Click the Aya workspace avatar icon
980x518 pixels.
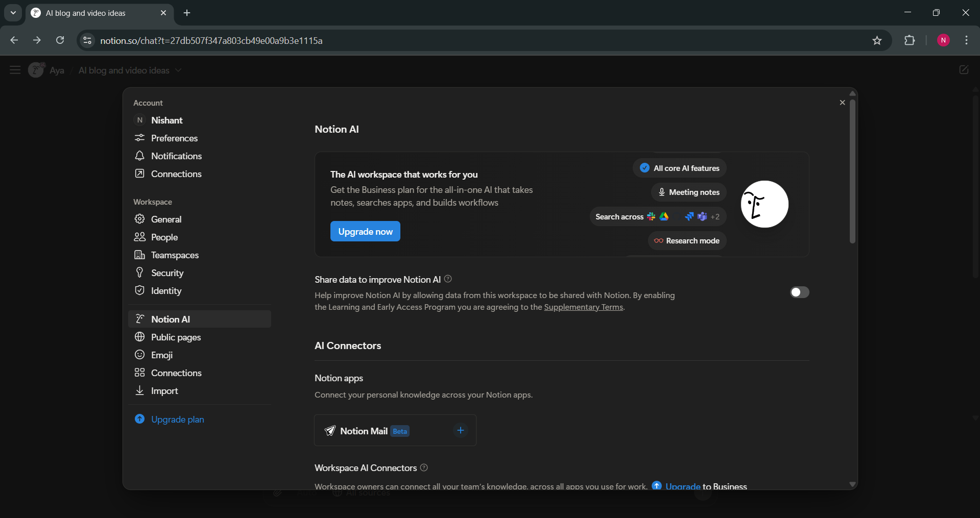37,70
